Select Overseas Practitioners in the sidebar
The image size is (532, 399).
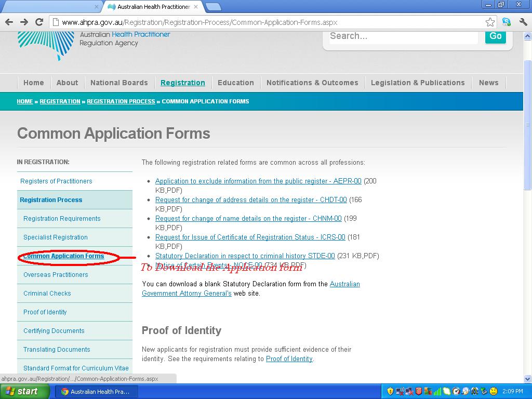coord(55,274)
